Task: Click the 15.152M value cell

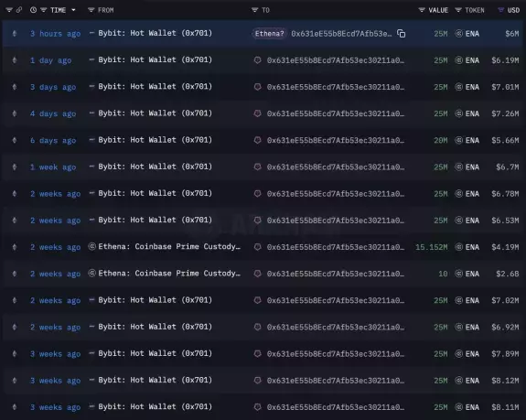Action: (x=432, y=247)
